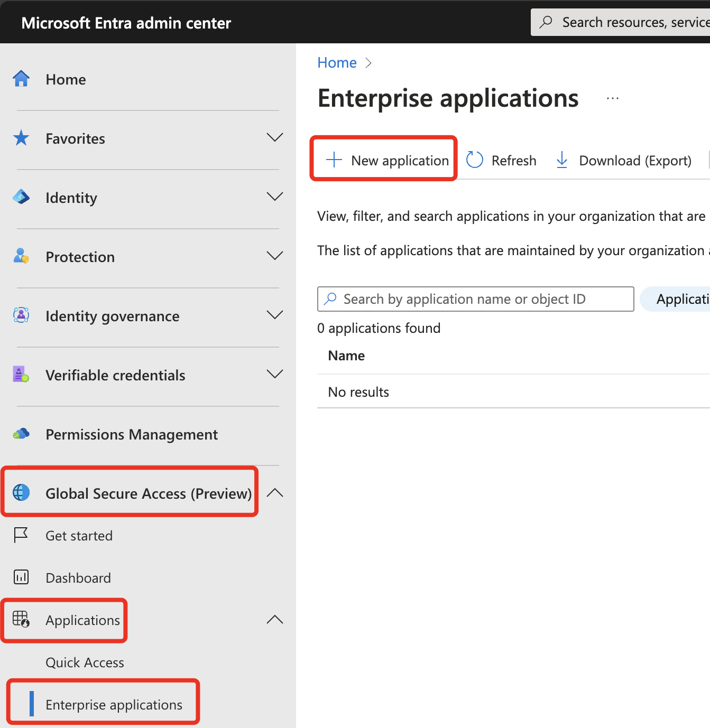The height and width of the screenshot is (728, 710).
Task: Click the Verifiable credentials icon
Action: [x=21, y=374]
